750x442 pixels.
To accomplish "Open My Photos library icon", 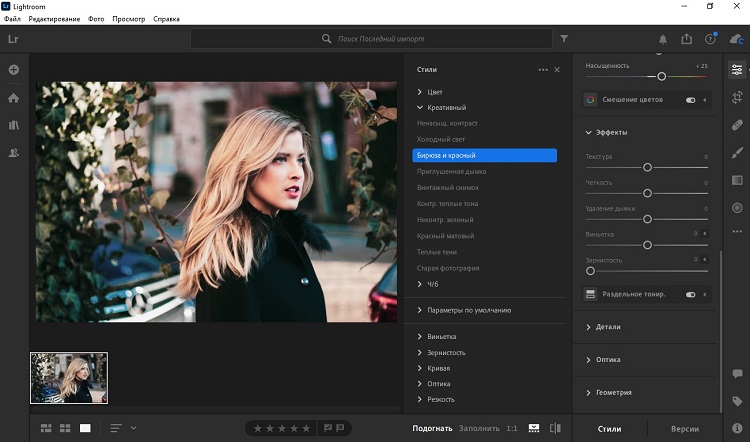I will 14,125.
